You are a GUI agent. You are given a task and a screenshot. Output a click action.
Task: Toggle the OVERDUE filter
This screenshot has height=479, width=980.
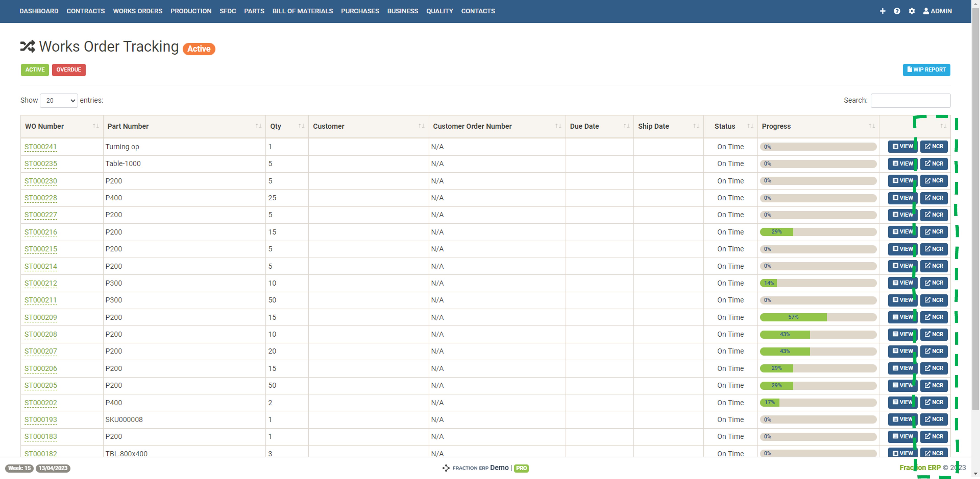(68, 70)
